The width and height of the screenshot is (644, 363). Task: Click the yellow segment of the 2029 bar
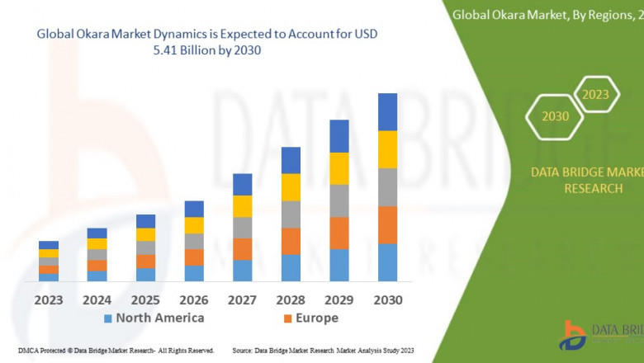pyautogui.click(x=339, y=168)
